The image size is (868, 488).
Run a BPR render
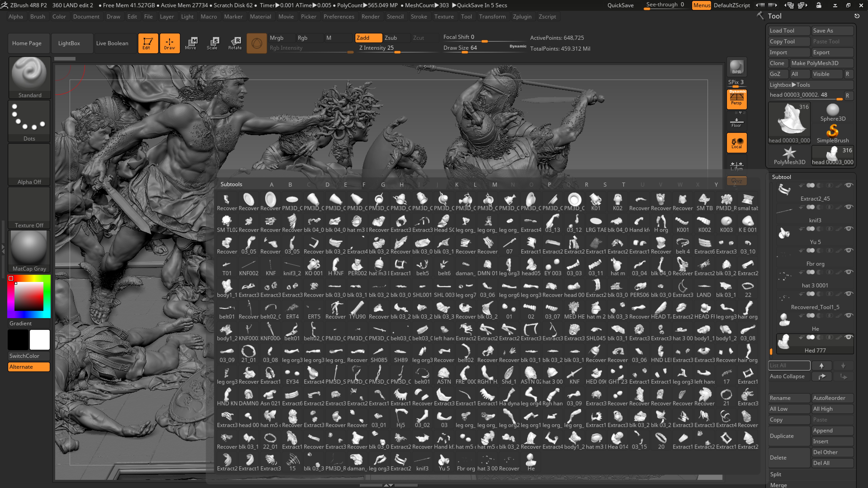(737, 67)
